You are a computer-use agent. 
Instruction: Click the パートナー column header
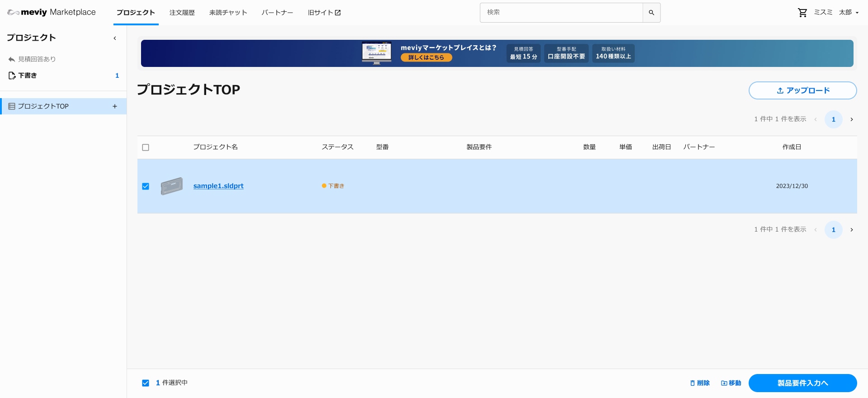[699, 147]
